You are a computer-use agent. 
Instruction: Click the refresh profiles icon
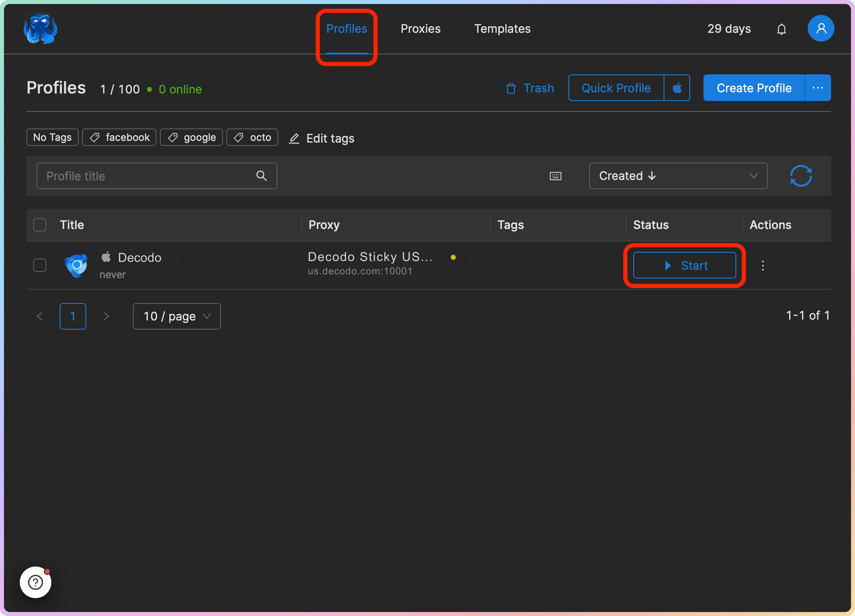pos(801,176)
